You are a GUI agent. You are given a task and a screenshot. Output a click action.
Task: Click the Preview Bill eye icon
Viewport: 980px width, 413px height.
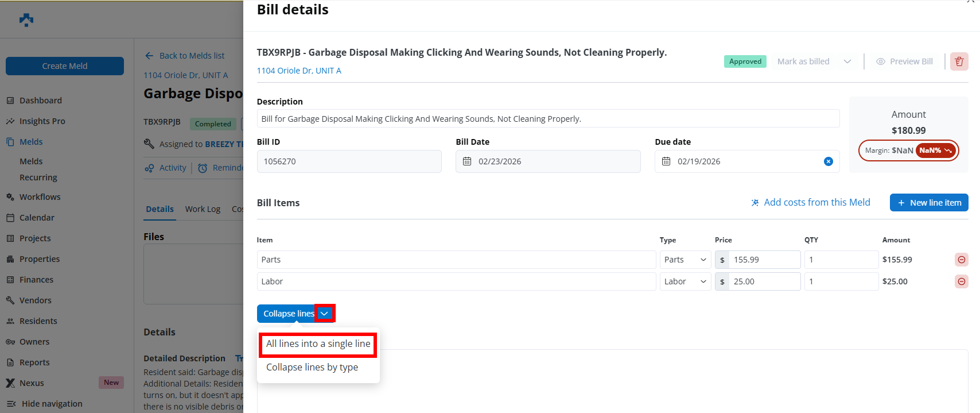(x=880, y=61)
